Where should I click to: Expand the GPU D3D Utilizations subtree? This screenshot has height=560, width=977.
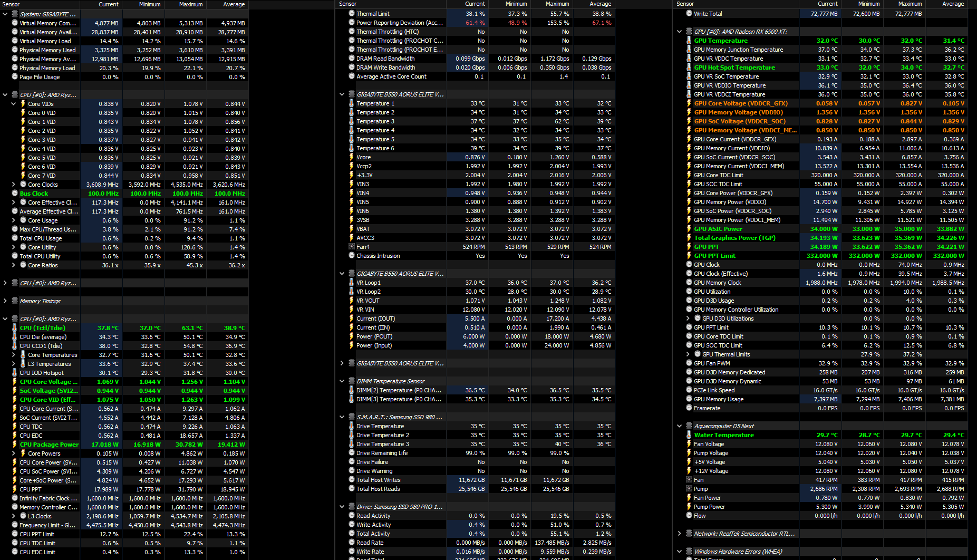pos(688,318)
